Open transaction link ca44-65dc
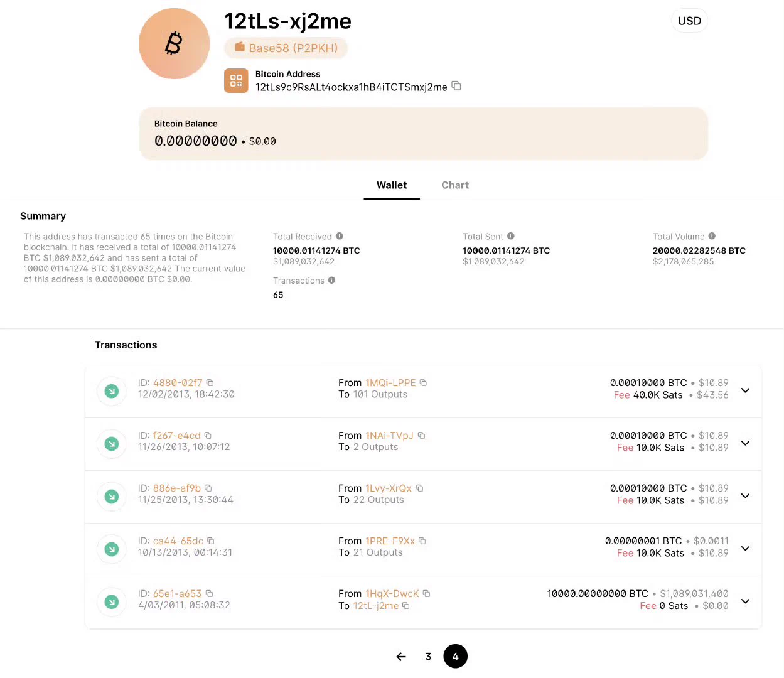 point(178,541)
